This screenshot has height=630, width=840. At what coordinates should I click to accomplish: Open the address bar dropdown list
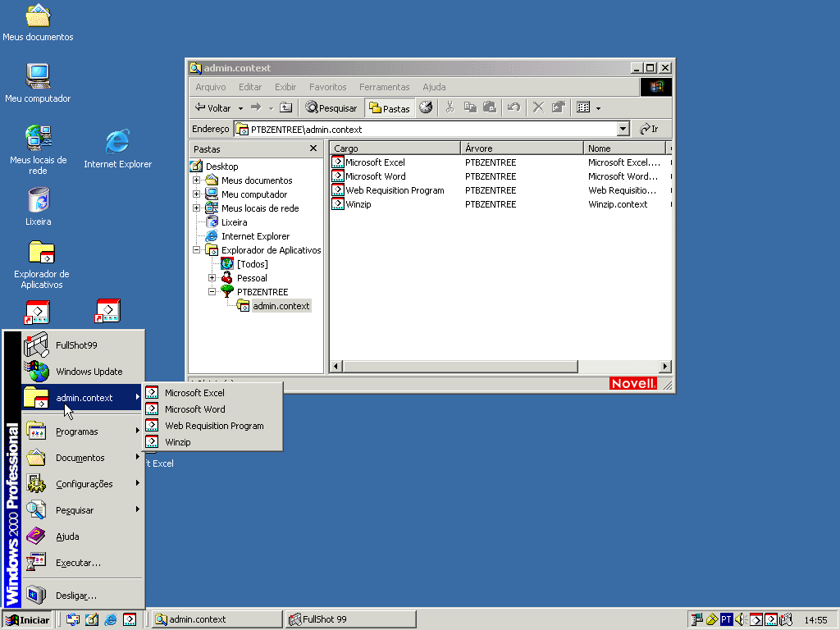coord(623,129)
